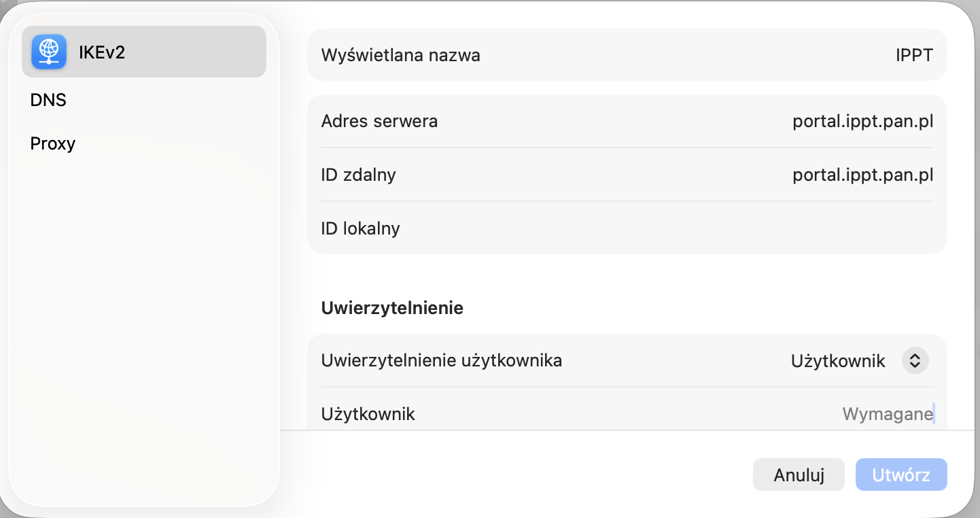Image resolution: width=980 pixels, height=518 pixels.
Task: Edit the displayed name value IPPT
Action: [914, 55]
